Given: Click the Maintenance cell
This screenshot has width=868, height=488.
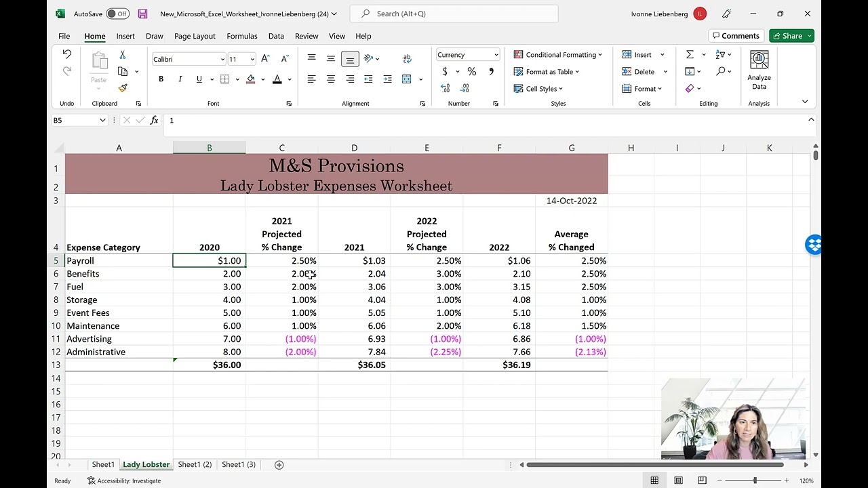Looking at the screenshot, I should coord(119,326).
